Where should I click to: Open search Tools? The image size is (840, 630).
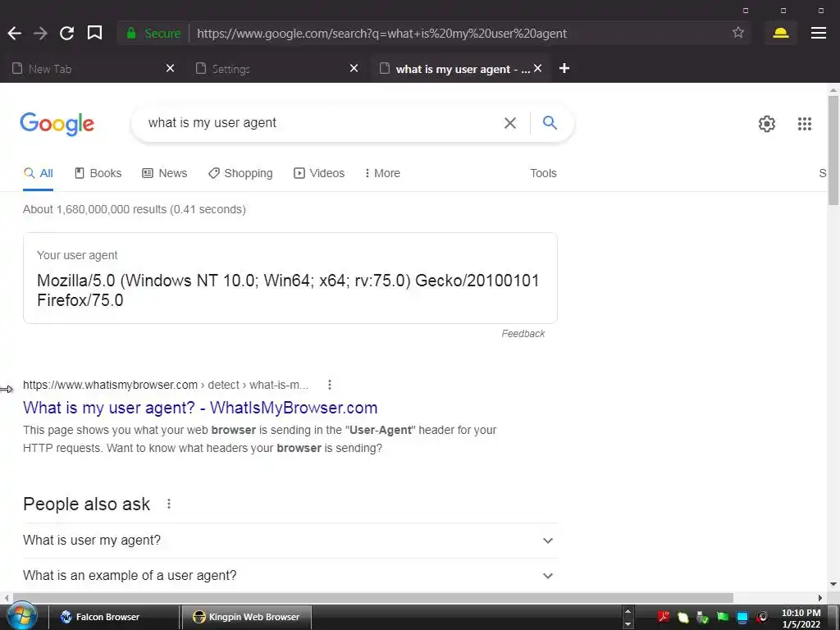[543, 173]
